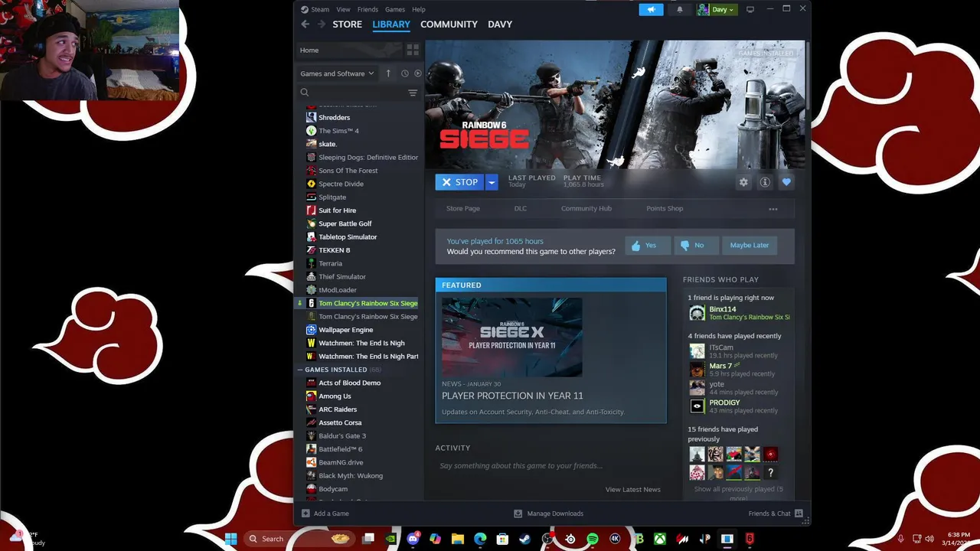
Task: Open the Store Page link
Action: [x=463, y=208]
